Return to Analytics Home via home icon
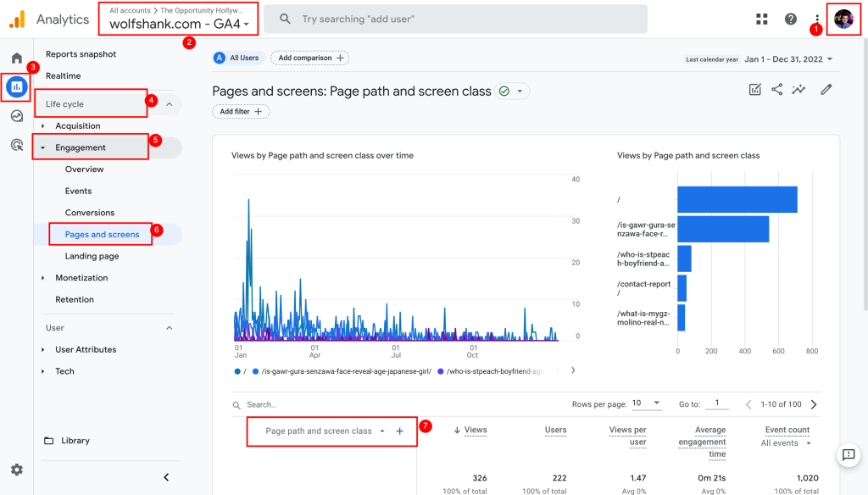This screenshot has height=495, width=868. click(x=15, y=58)
